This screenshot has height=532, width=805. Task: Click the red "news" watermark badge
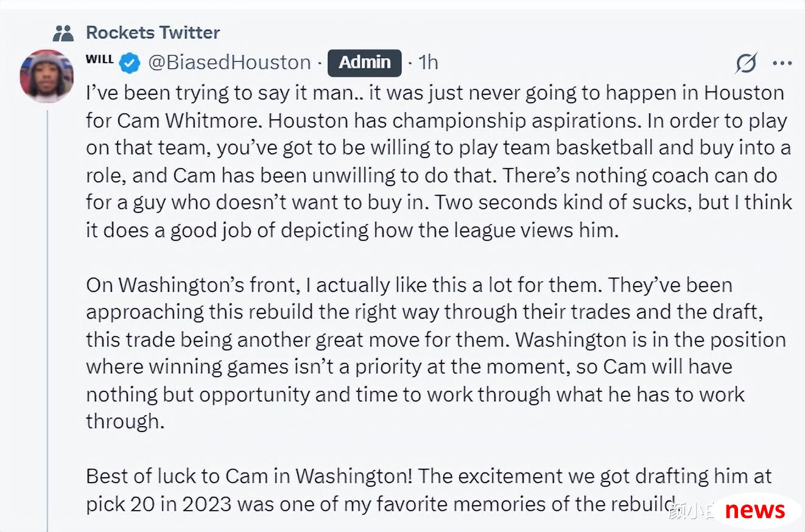(755, 510)
